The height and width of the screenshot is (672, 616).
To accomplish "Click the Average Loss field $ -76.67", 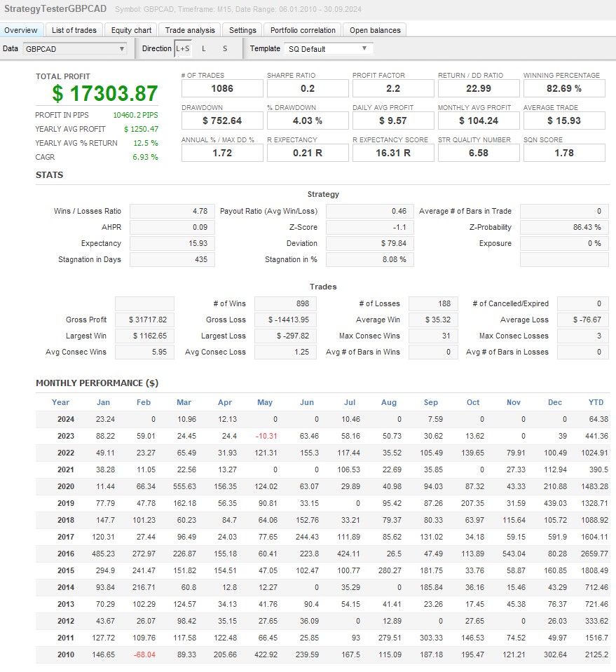I will click(x=582, y=320).
